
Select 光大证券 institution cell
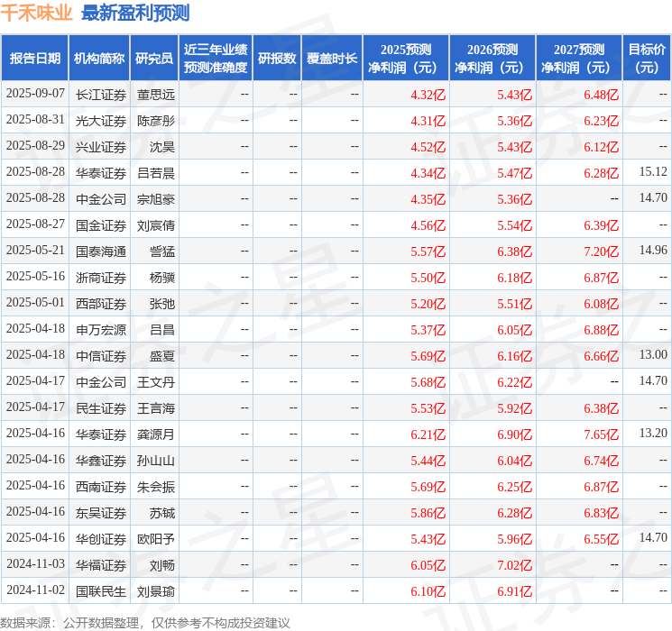(101, 121)
